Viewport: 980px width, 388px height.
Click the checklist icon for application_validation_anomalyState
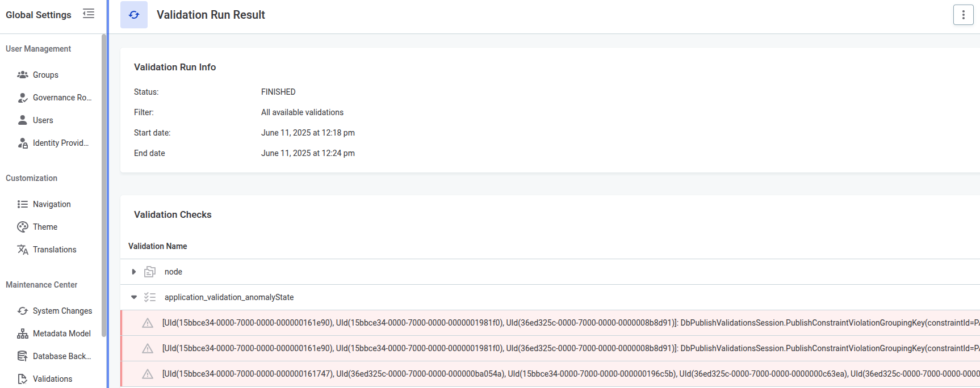pyautogui.click(x=150, y=297)
